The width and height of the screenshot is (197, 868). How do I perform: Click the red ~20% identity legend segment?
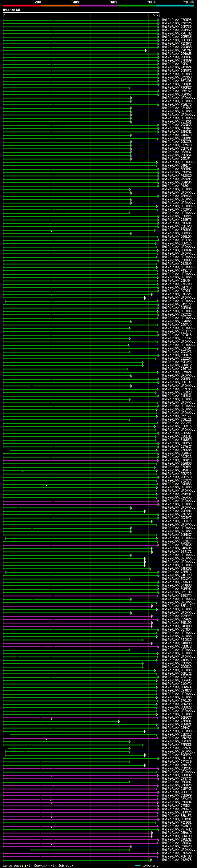click(22, 6)
